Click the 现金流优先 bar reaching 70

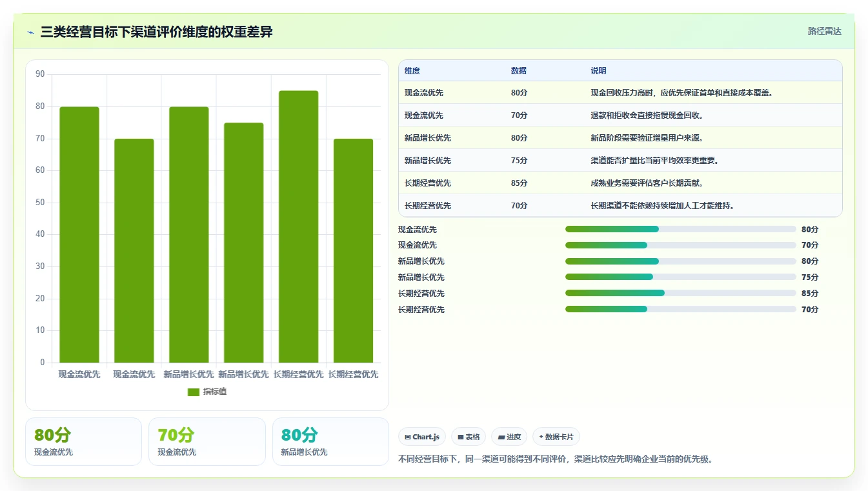point(134,251)
